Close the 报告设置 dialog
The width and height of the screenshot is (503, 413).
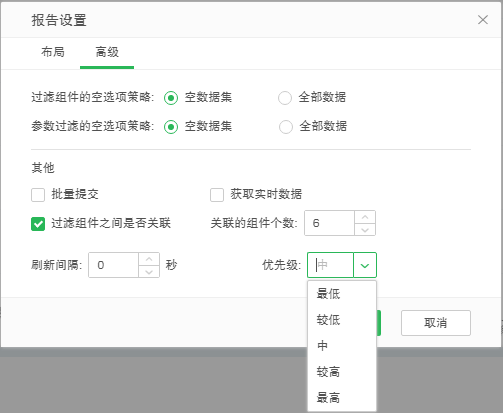tap(483, 20)
